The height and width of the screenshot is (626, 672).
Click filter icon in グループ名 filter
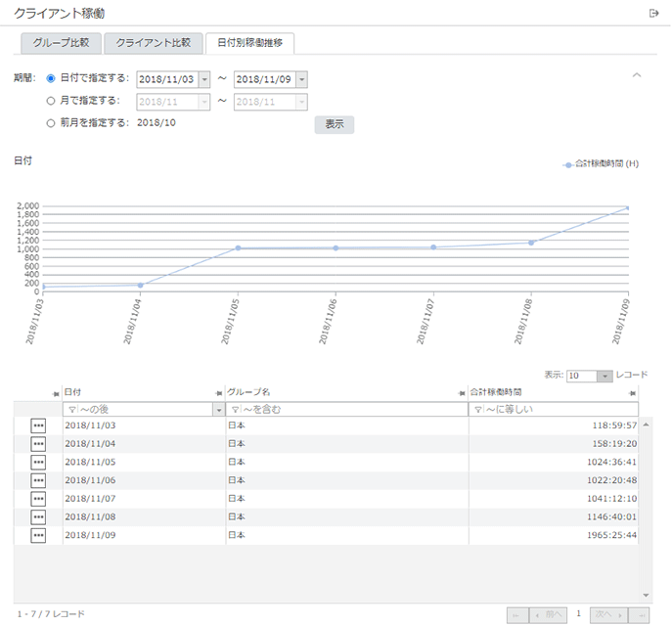tap(235, 409)
